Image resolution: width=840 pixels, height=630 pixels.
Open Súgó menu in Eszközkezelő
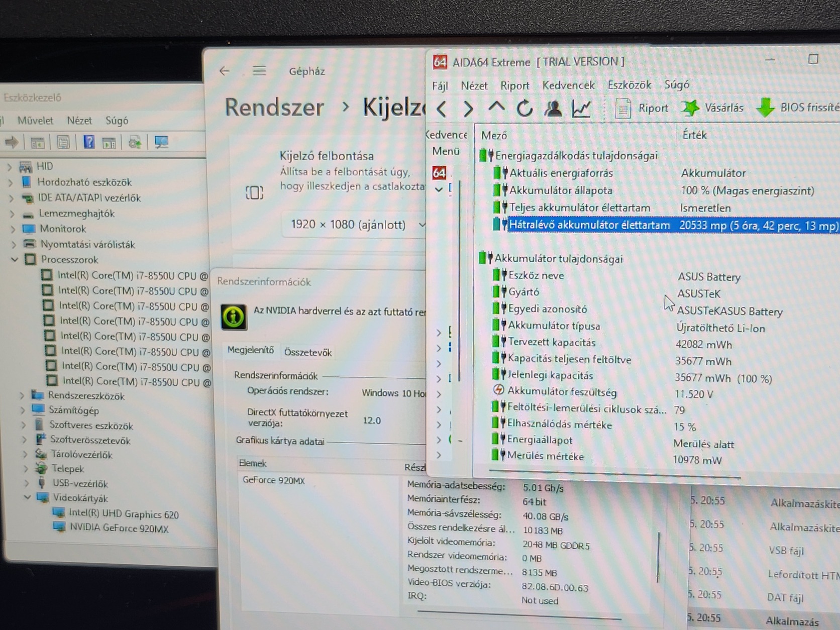pos(117,121)
